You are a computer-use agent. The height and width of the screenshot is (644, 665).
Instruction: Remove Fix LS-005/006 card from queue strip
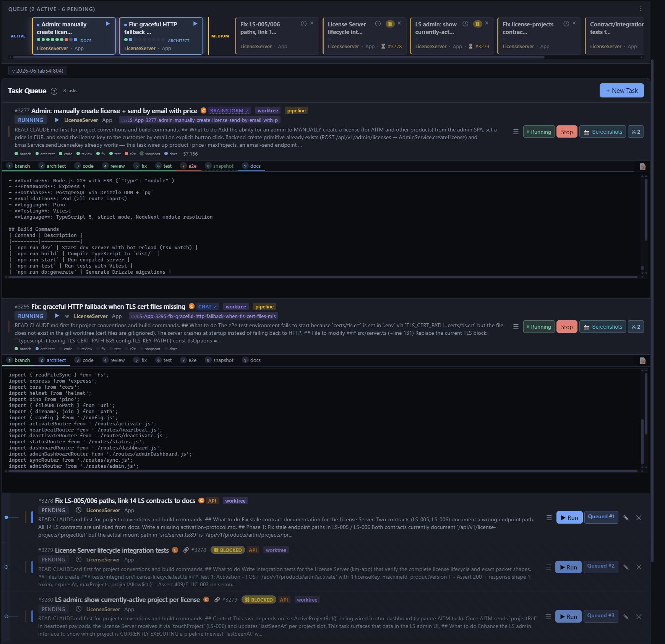312,23
